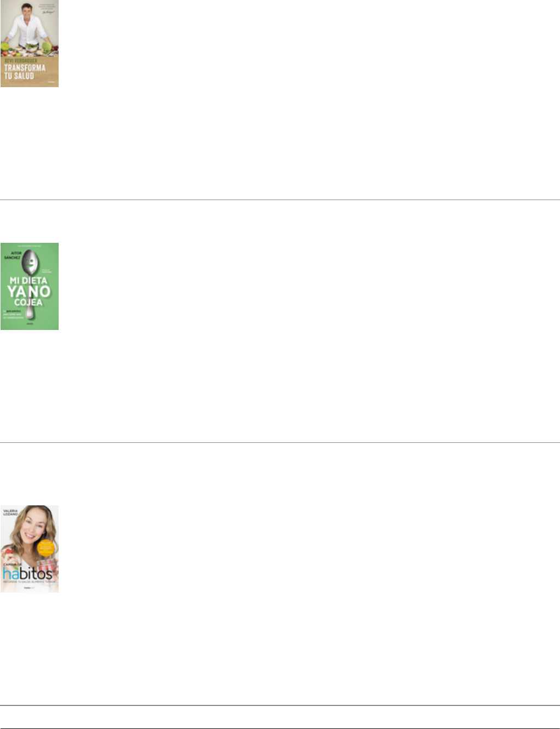This screenshot has height=729, width=560.
Task: Click Valeria Lozano name on third cover
Action: (11, 511)
